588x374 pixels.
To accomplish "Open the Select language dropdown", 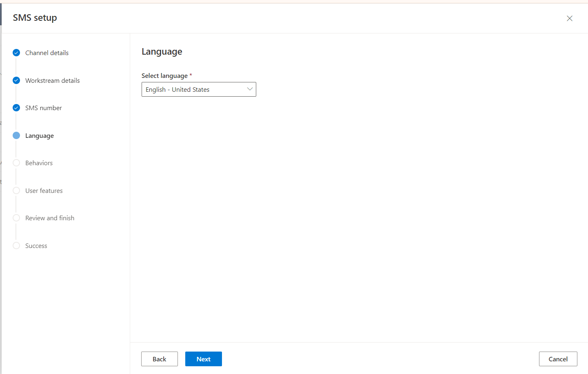I will point(199,89).
